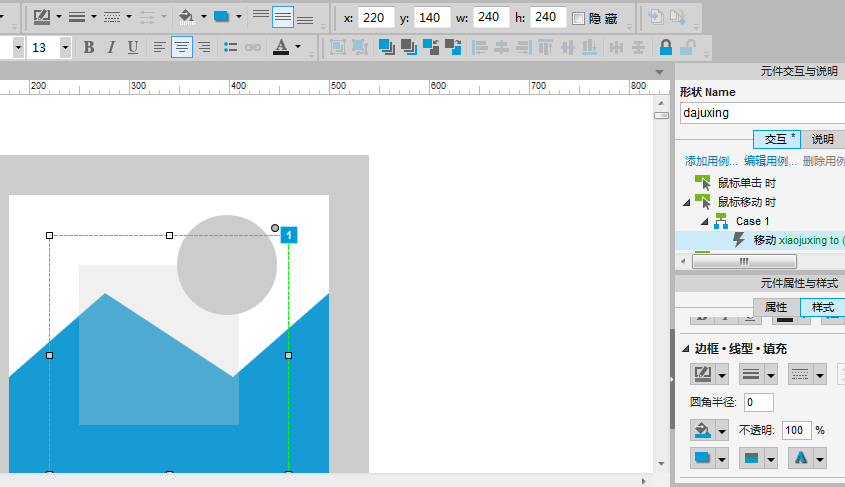The height and width of the screenshot is (487, 845).
Task: Toggle italic text formatting
Action: click(x=110, y=47)
